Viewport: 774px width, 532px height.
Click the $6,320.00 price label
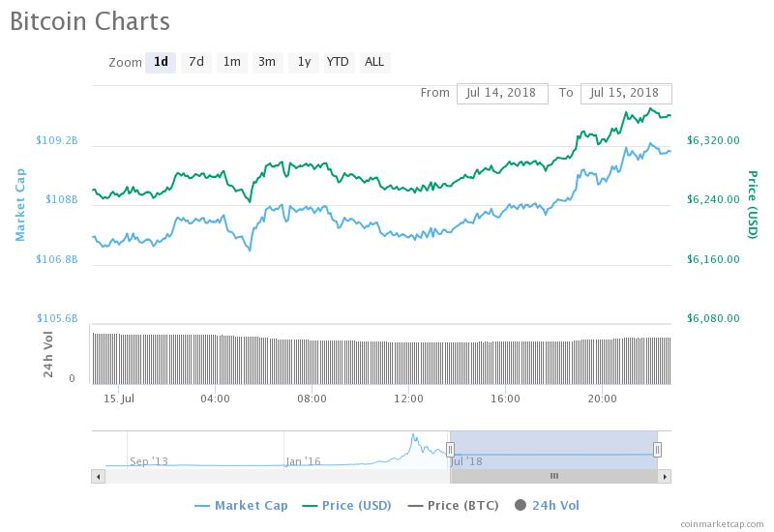(x=713, y=140)
